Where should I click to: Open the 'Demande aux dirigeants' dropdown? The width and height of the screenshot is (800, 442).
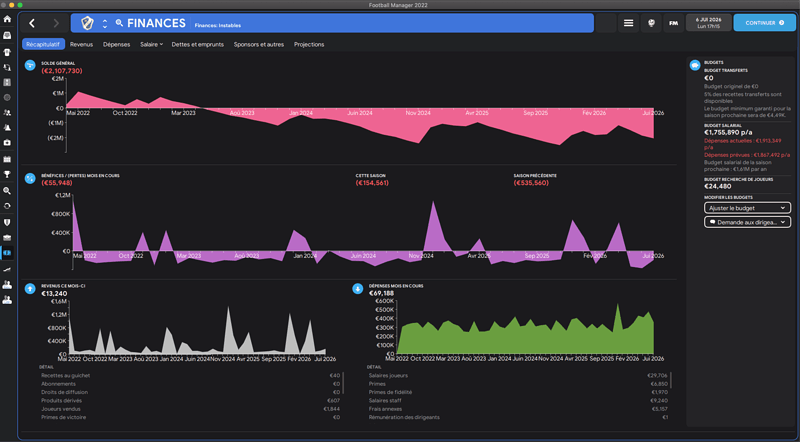[x=747, y=221]
